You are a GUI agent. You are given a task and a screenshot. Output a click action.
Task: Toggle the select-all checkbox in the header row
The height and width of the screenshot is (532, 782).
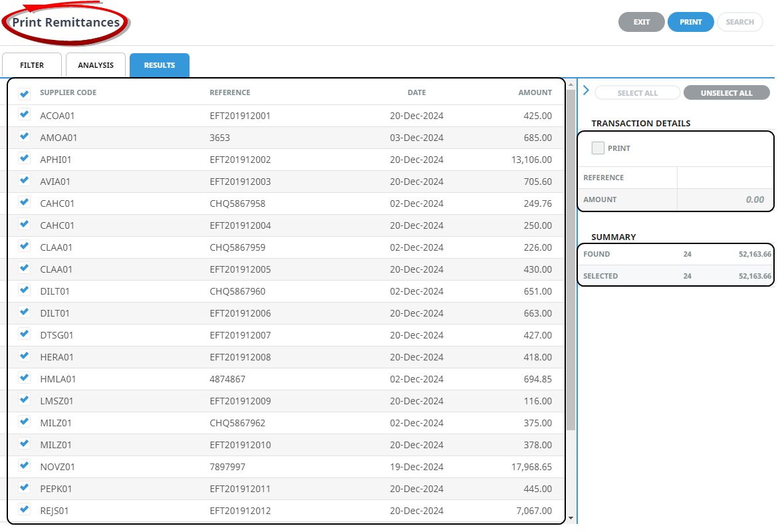[25, 94]
